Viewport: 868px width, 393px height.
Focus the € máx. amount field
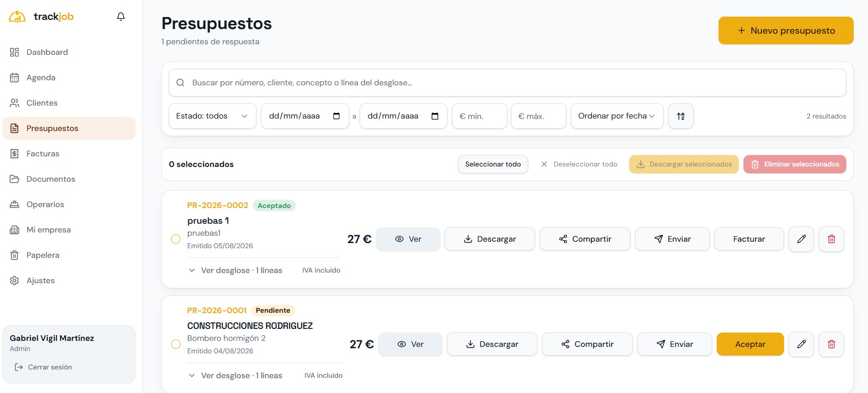point(539,116)
